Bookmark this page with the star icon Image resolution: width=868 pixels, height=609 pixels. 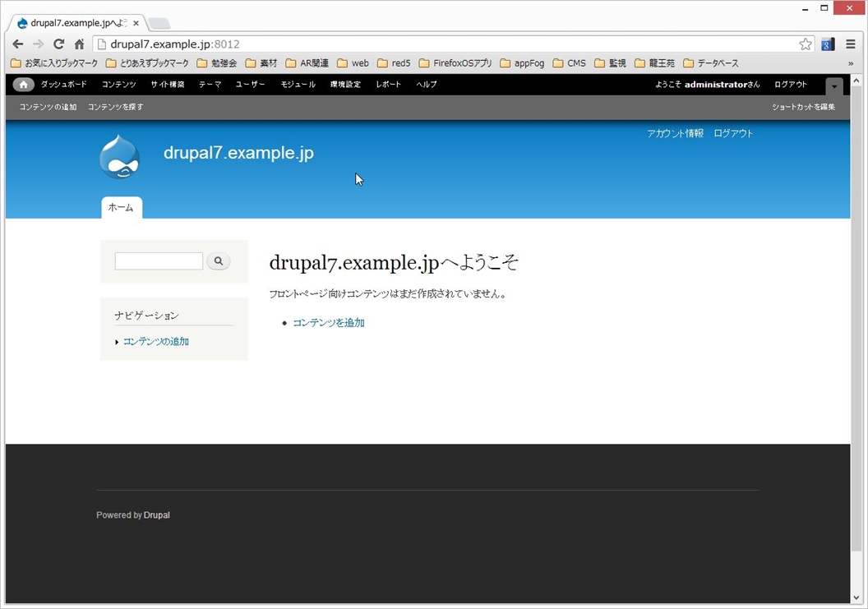806,44
